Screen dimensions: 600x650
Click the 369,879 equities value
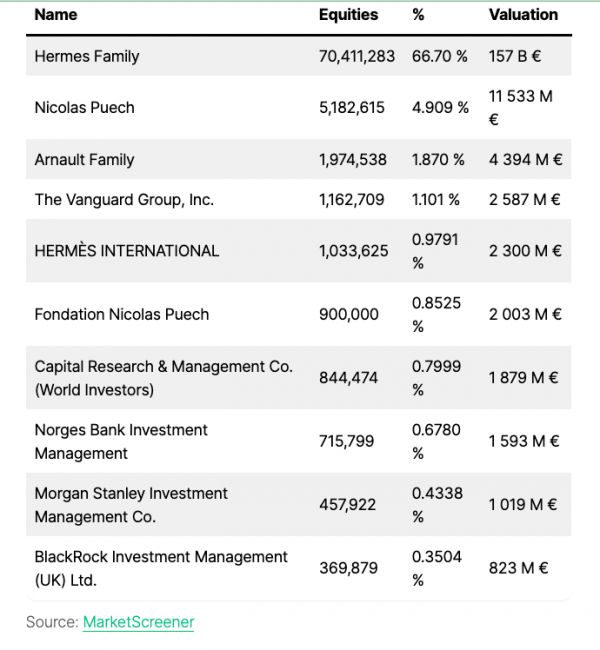tap(348, 568)
